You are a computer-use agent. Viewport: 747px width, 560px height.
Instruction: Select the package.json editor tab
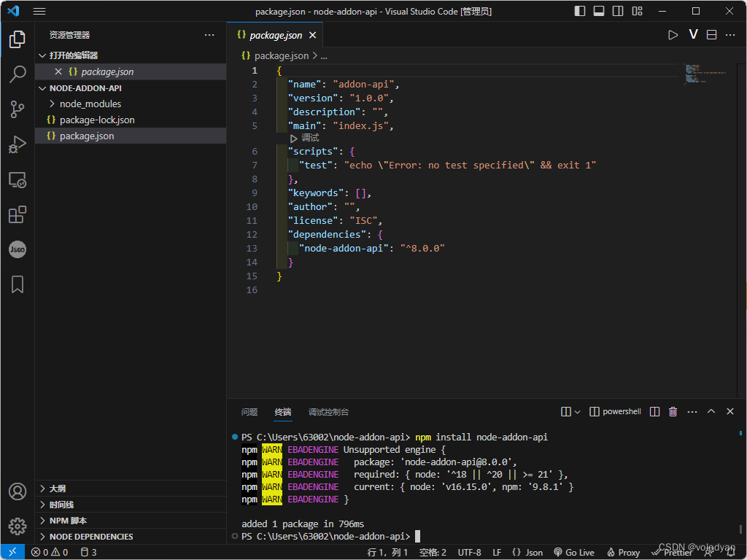275,35
